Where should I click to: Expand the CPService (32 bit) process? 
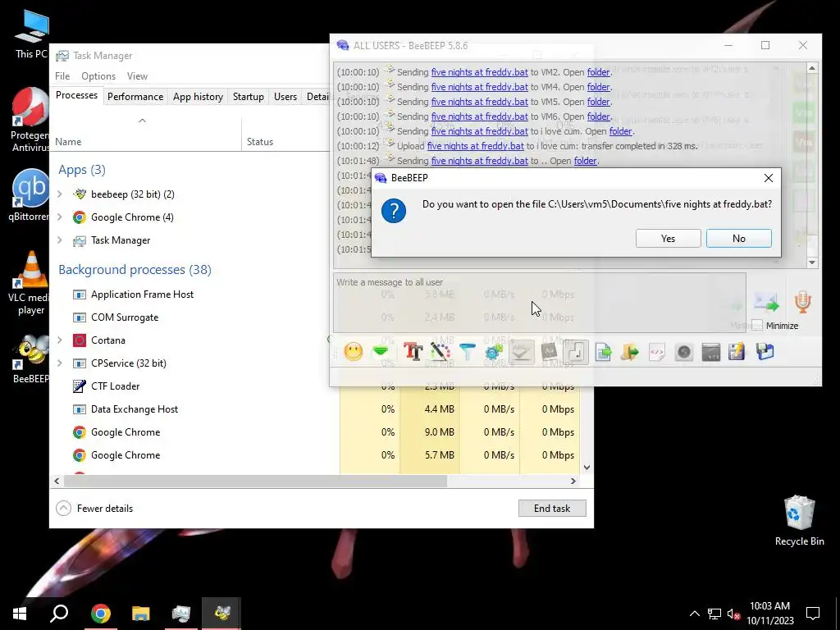[60, 363]
